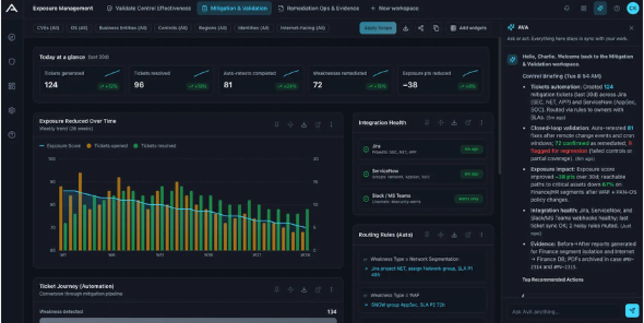Switch to Validate Control Effectiveness tab
Screen dimensions: 644x323
[x=149, y=8]
